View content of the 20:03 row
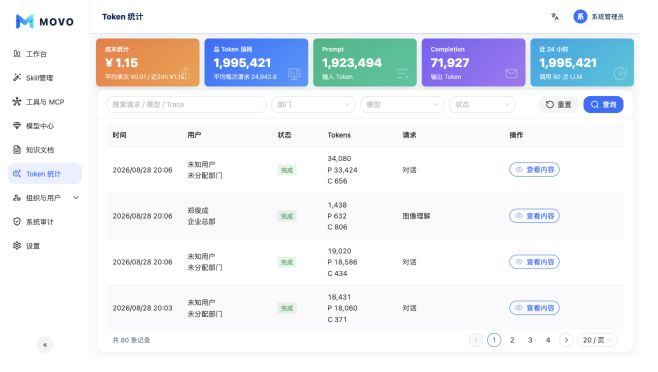This screenshot has width=658, height=372. pyautogui.click(x=534, y=308)
